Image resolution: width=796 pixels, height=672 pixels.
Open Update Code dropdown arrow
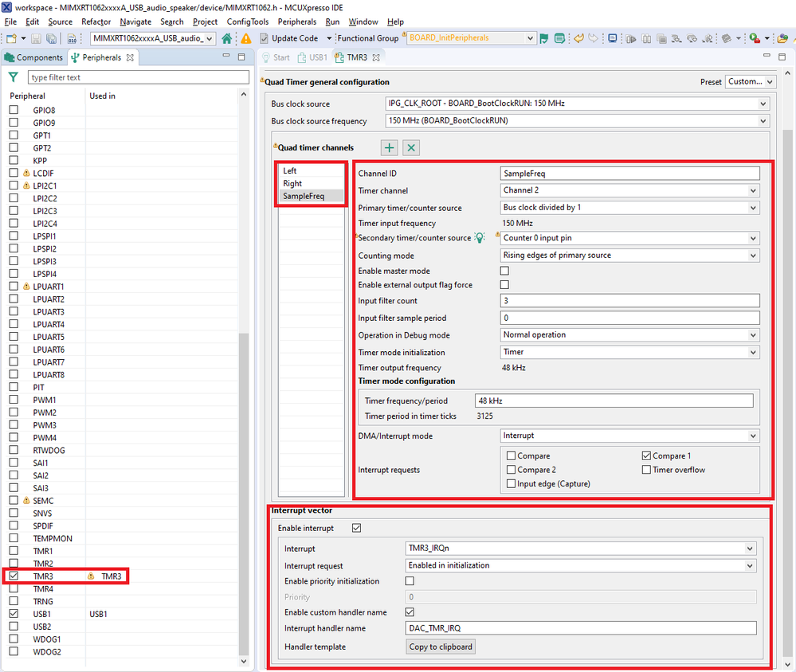click(329, 38)
